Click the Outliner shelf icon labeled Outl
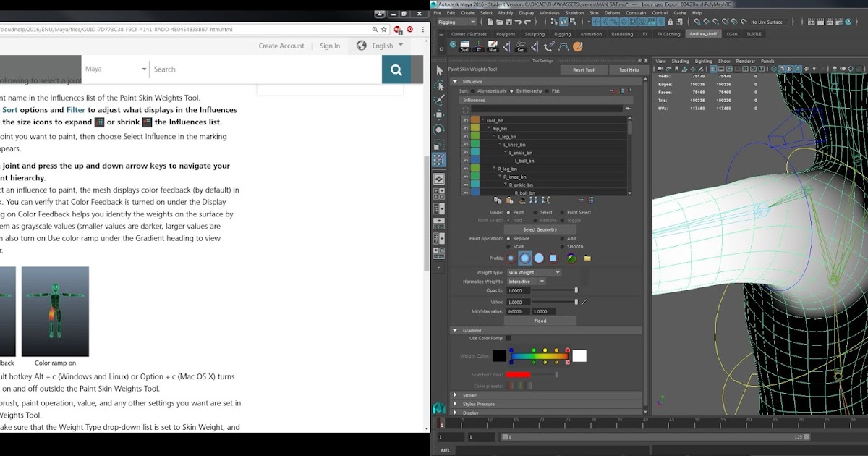Screen dimensions: 868x456 coord(464,46)
